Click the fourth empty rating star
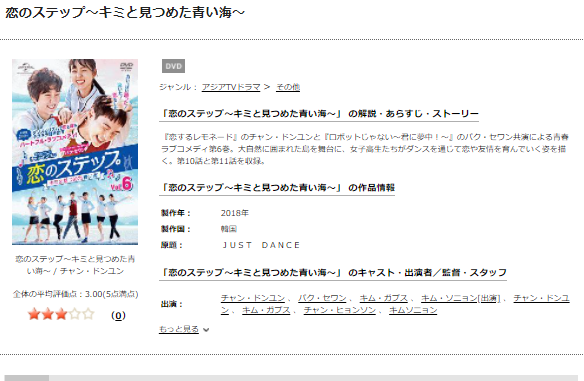Viewport: 584px width, 381px height. pyautogui.click(x=75, y=314)
